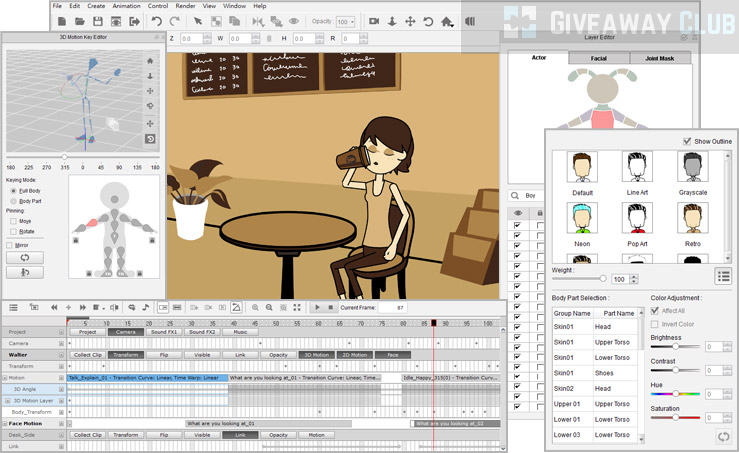Open the Opacity dropdown in the top toolbar
Screen dimensions: 739x453
pos(352,22)
